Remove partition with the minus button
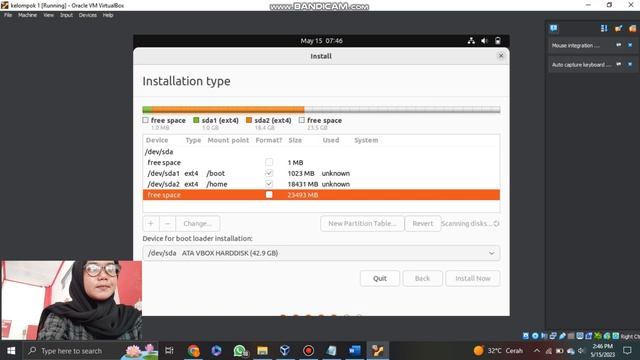The image size is (640, 360). (x=167, y=223)
